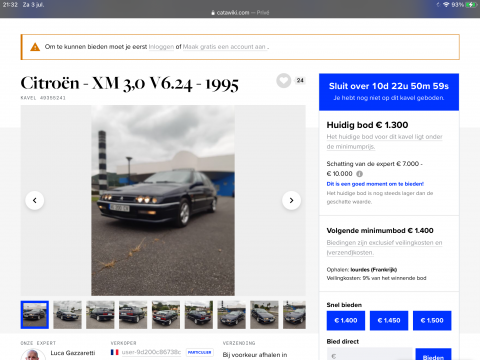Focus the Bied direct amount field

click(369, 354)
